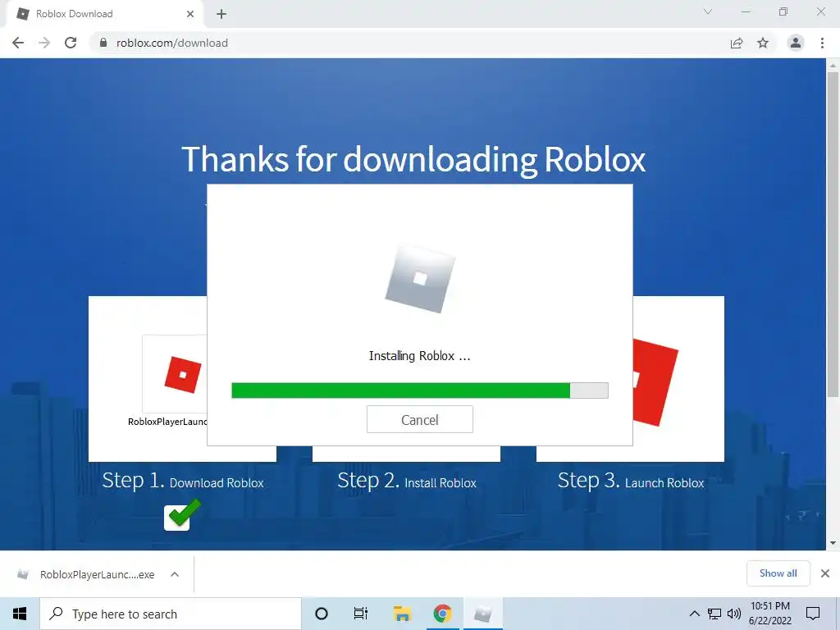
Task: Show hidden system tray icons
Action: click(694, 614)
